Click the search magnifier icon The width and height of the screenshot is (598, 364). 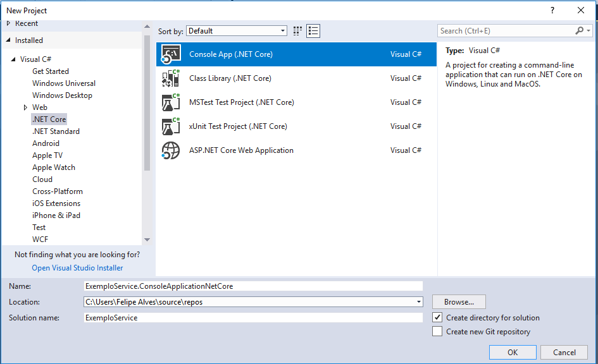tap(579, 30)
